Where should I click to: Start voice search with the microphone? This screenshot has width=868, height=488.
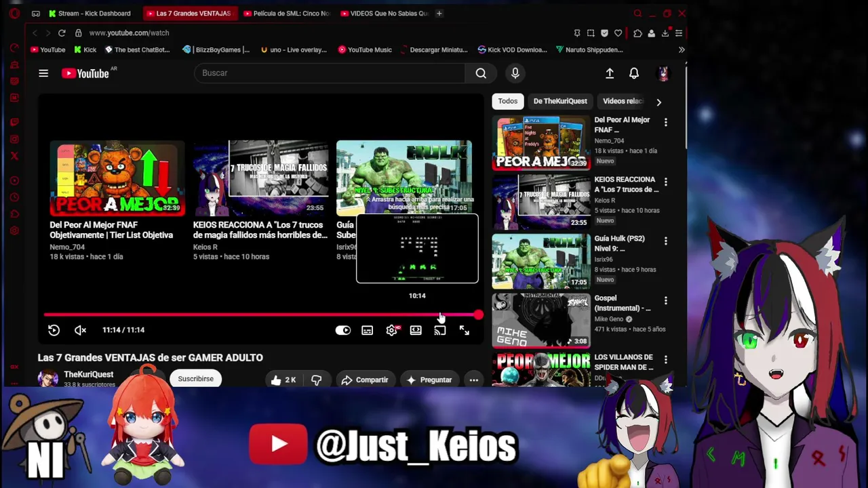click(515, 73)
